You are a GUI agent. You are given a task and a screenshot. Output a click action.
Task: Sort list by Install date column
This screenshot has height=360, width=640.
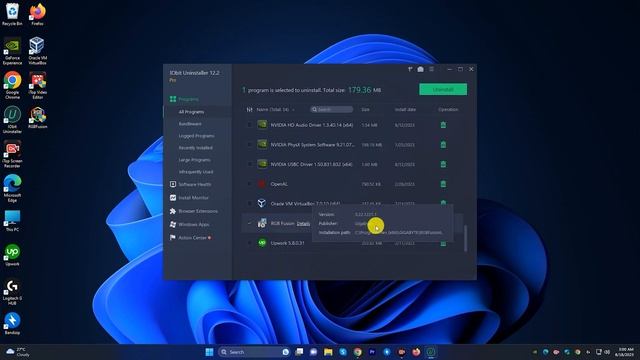tap(405, 109)
